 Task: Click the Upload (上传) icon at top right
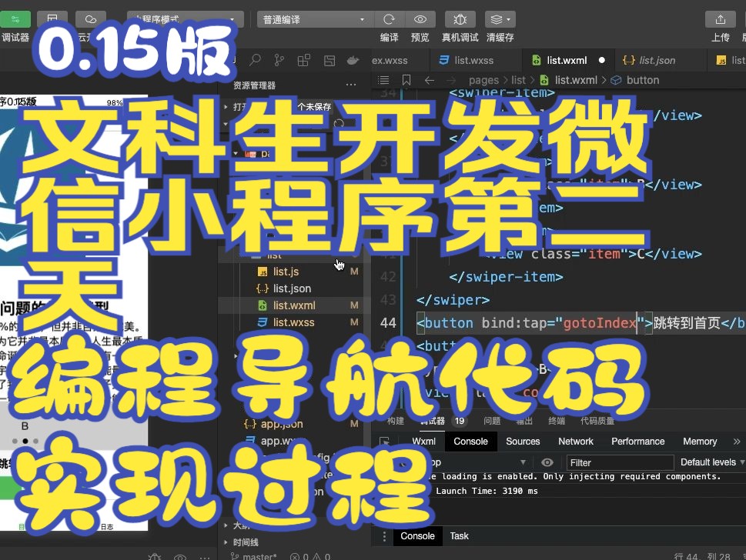tap(718, 19)
